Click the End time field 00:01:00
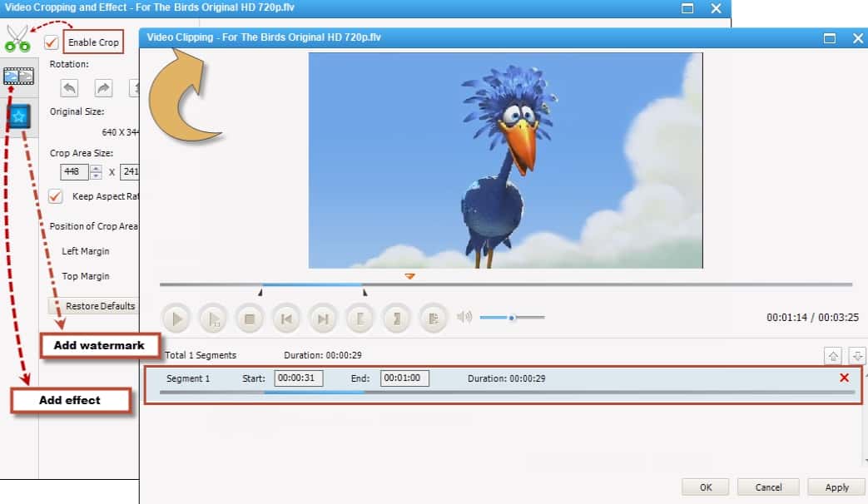The image size is (868, 504). click(404, 378)
